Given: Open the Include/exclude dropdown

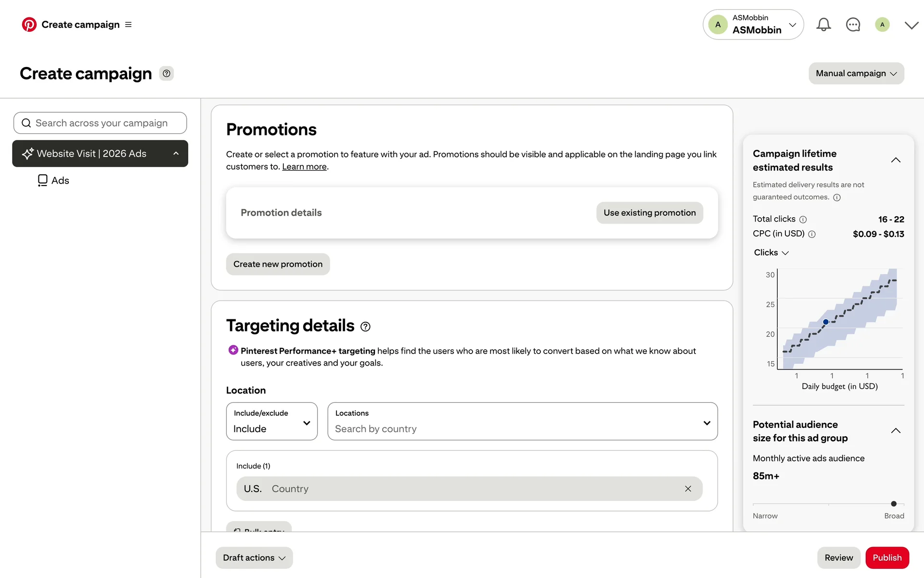Looking at the screenshot, I should (271, 421).
